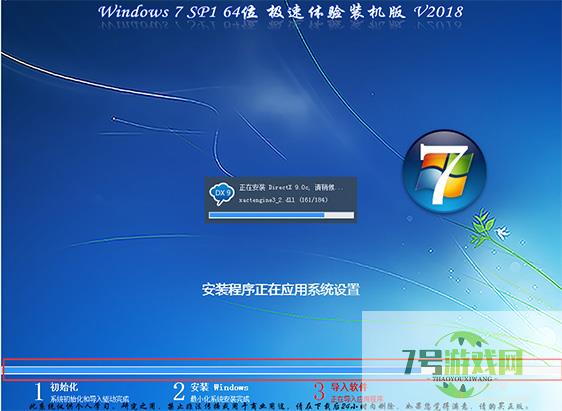Screen dimensions: 562x411
Task: Click the Windows 7 logo orb
Action: (x=444, y=172)
